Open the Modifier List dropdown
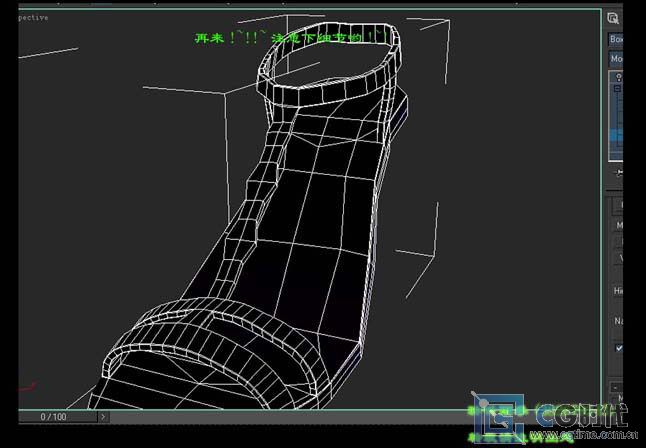 click(616, 59)
